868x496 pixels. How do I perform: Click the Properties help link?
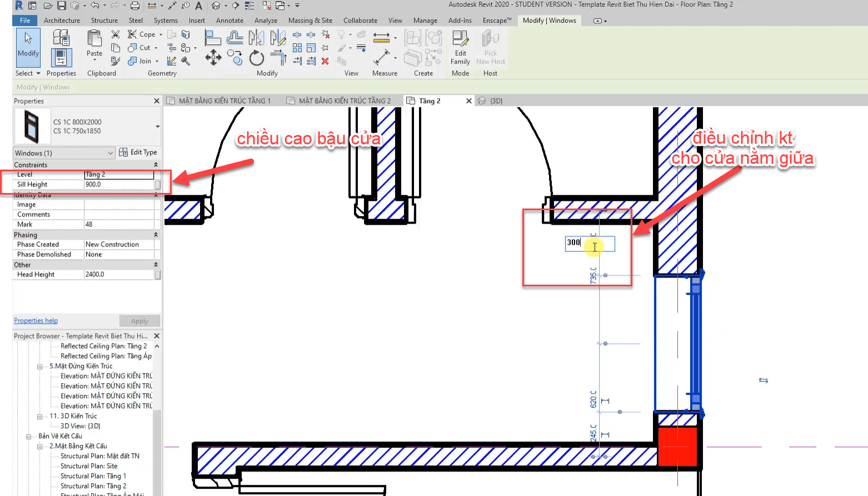[x=36, y=321]
